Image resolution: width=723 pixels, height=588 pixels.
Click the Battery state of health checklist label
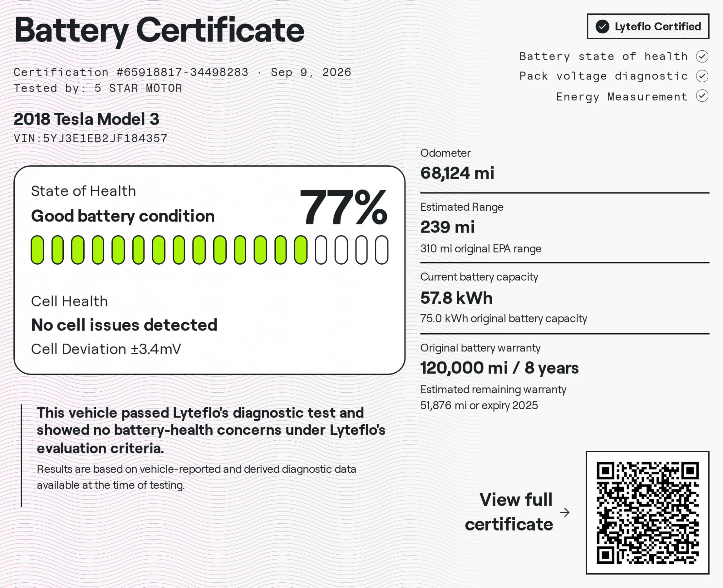coord(604,57)
